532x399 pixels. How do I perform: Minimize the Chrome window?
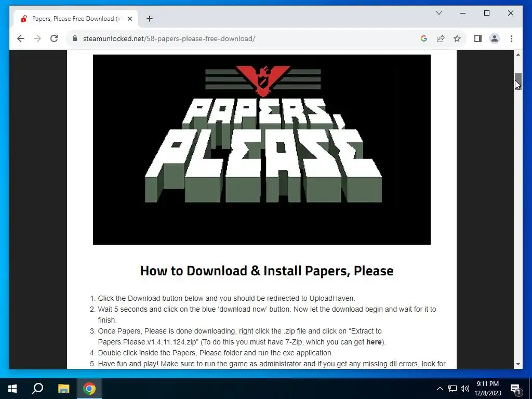[463, 13]
